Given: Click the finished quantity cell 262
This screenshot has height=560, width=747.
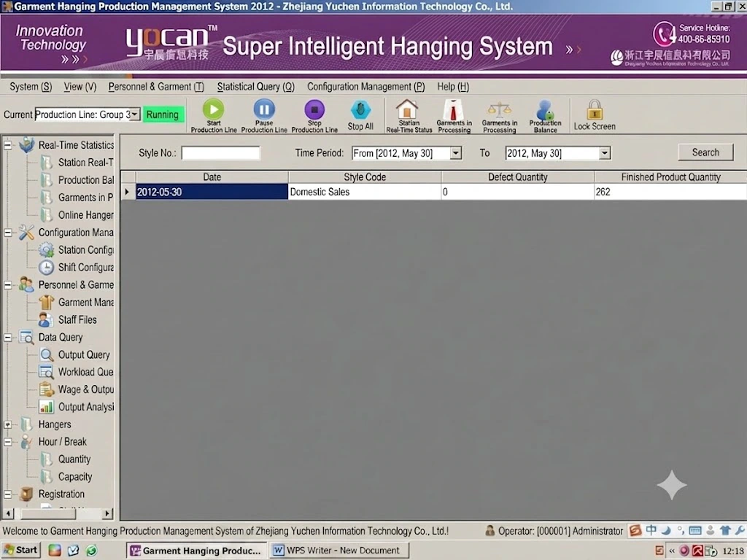Looking at the screenshot, I should click(670, 192).
